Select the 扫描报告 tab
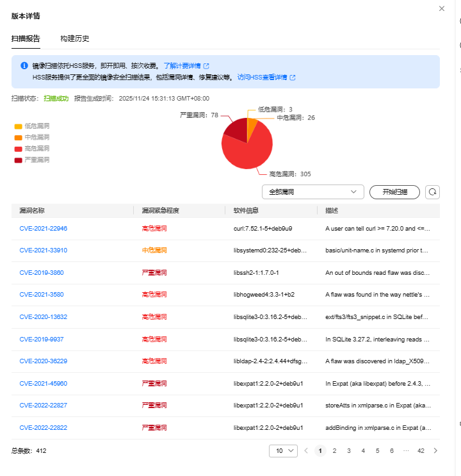Screen dimensions: 461x476 coord(26,38)
